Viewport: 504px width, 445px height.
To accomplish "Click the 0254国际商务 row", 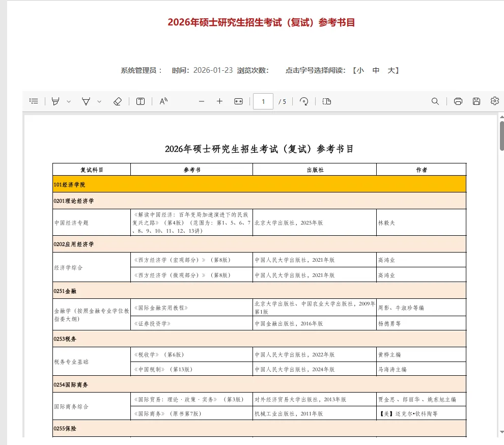I will [x=260, y=384].
